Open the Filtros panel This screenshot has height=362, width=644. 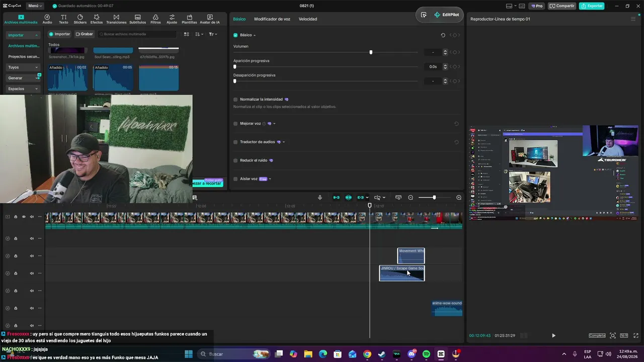point(155,19)
